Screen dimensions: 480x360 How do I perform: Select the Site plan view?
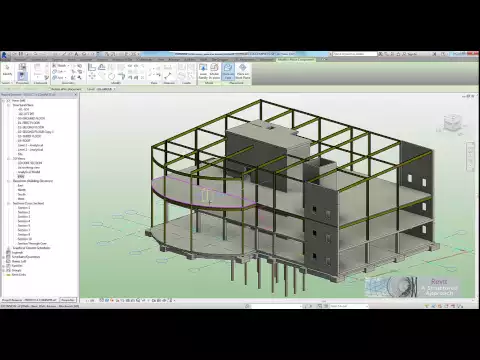20,154
